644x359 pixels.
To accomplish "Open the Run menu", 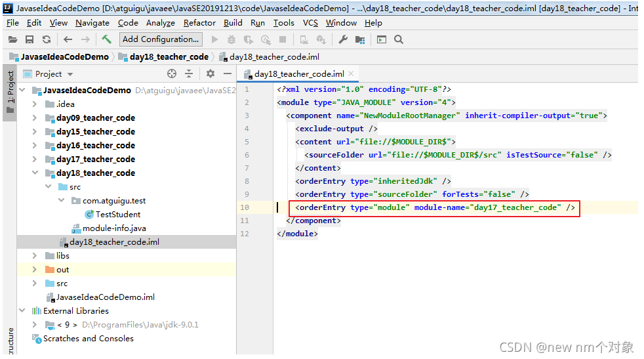I will click(x=258, y=23).
